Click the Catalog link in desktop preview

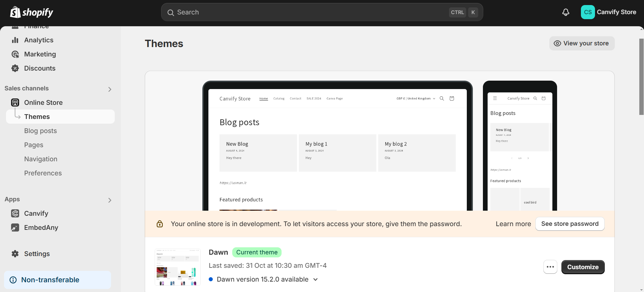point(279,98)
